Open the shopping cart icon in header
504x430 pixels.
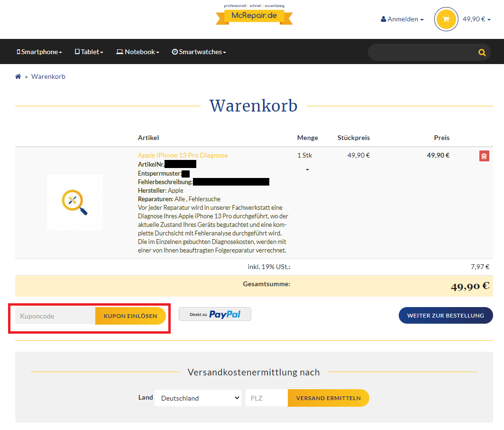coord(446,19)
